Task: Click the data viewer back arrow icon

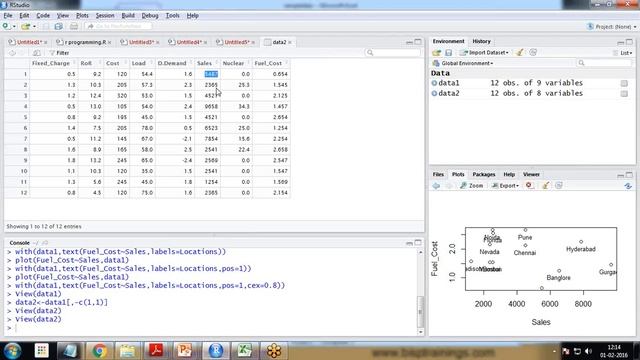Action: click(x=12, y=53)
